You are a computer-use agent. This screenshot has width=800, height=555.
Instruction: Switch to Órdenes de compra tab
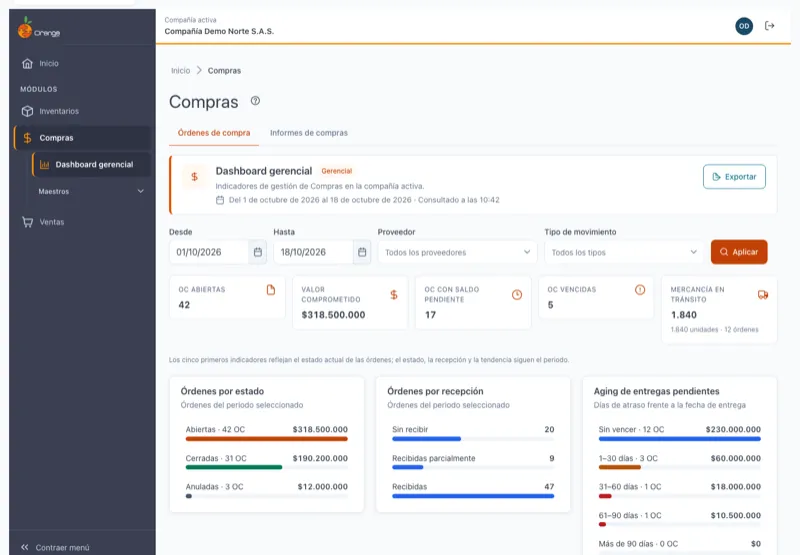(x=214, y=133)
